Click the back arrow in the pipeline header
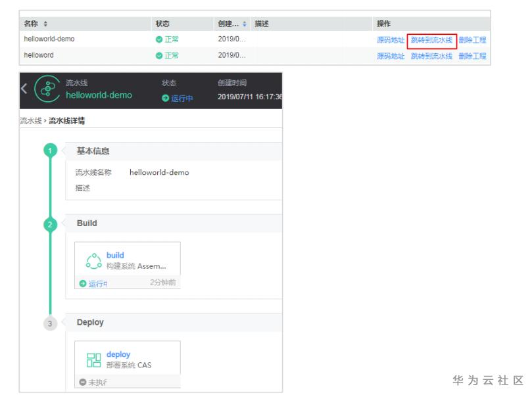Screen dimensions: 532x397 (24, 89)
